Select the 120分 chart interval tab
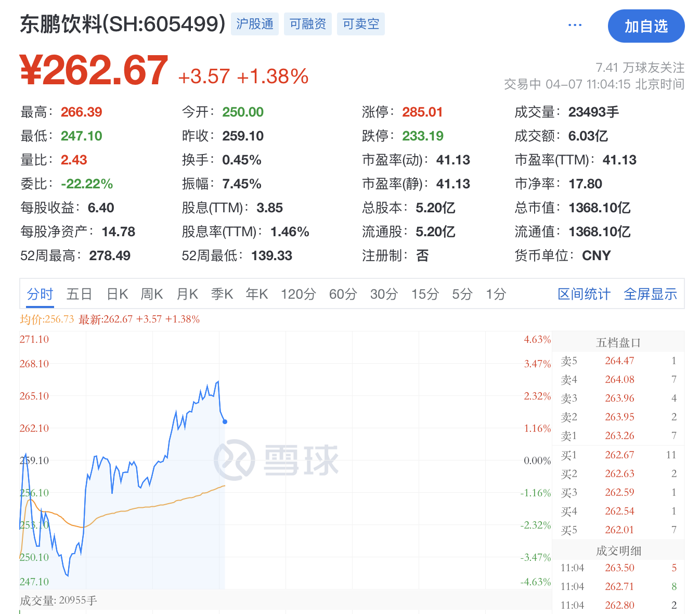Image resolution: width=700 pixels, height=614 pixels. (x=299, y=294)
